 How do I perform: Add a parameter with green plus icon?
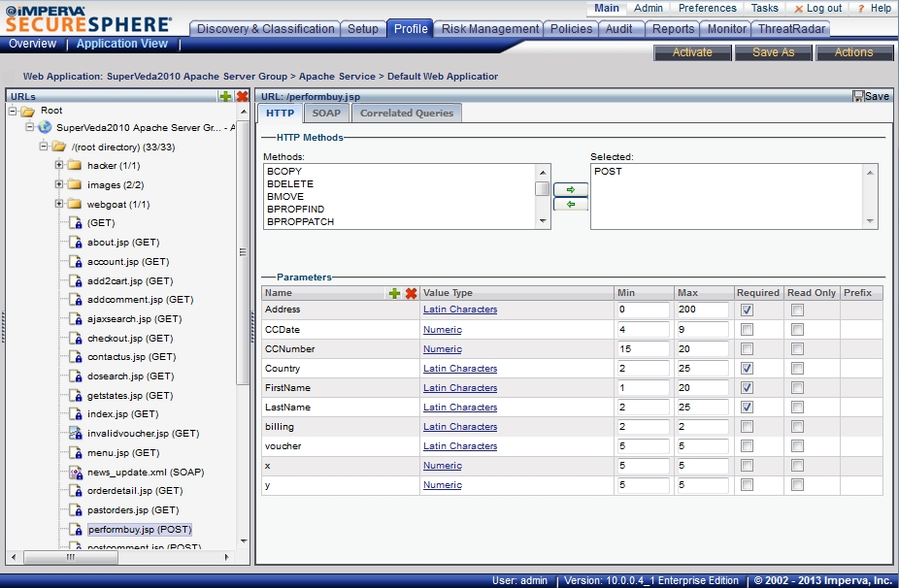point(395,293)
